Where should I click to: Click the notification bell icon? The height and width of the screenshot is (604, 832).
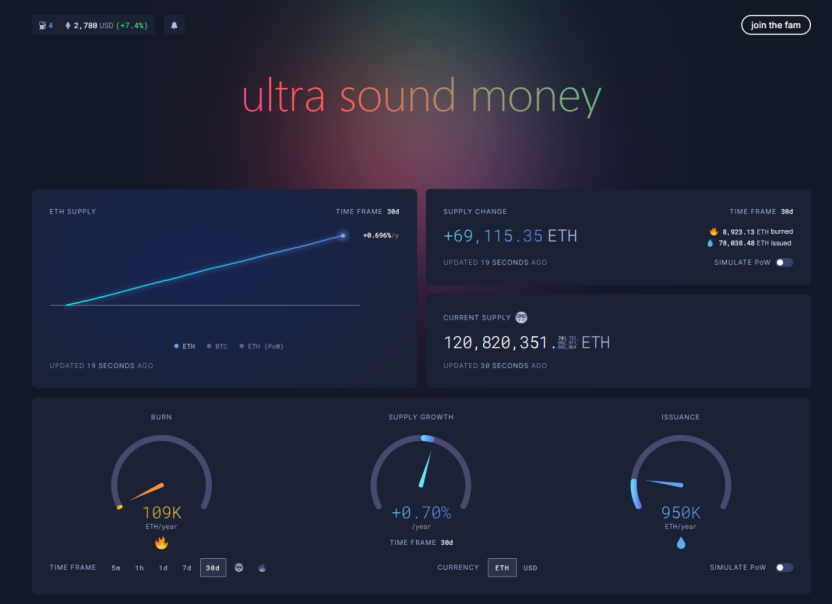point(174,26)
